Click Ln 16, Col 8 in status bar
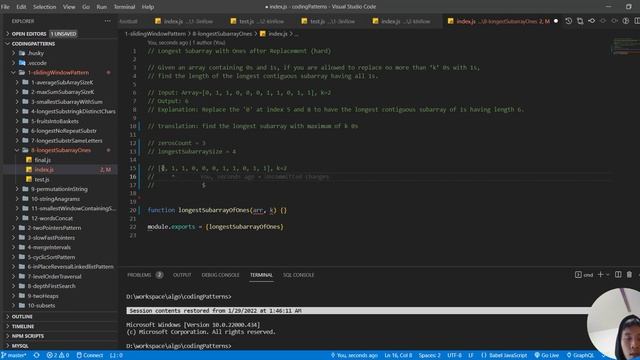 (398, 355)
